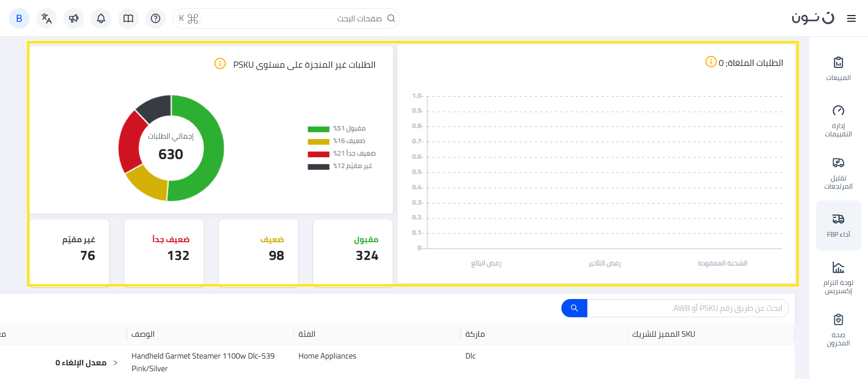The width and height of the screenshot is (868, 379).
Task: Click the green segment of the donut chart
Action: [213, 150]
